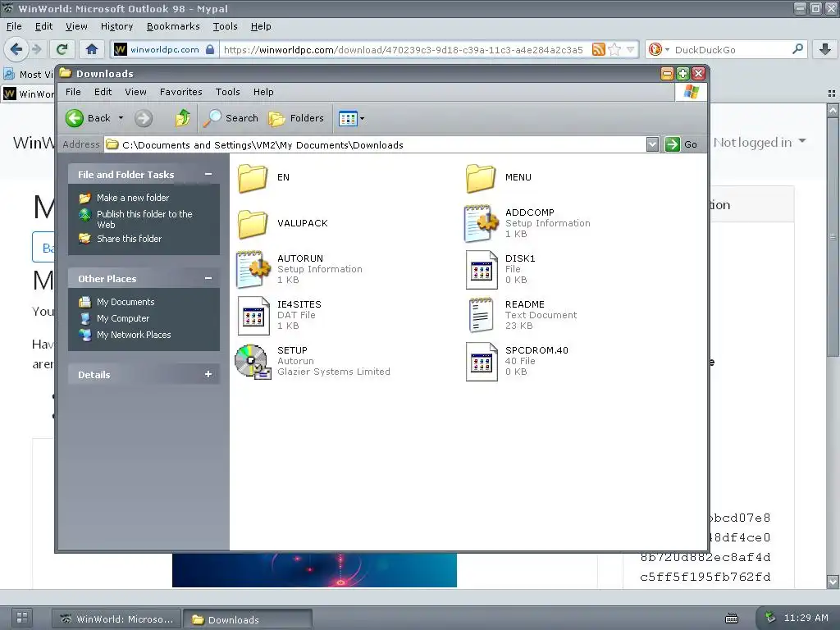Open the Mypal Bookmarks menu
The image size is (840, 630).
click(173, 26)
